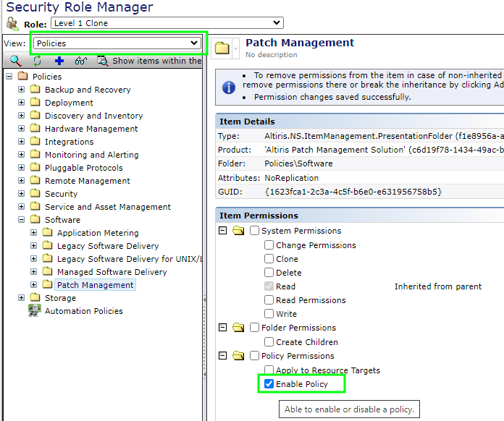
Task: Check the Read Permissions checkbox
Action: (269, 299)
